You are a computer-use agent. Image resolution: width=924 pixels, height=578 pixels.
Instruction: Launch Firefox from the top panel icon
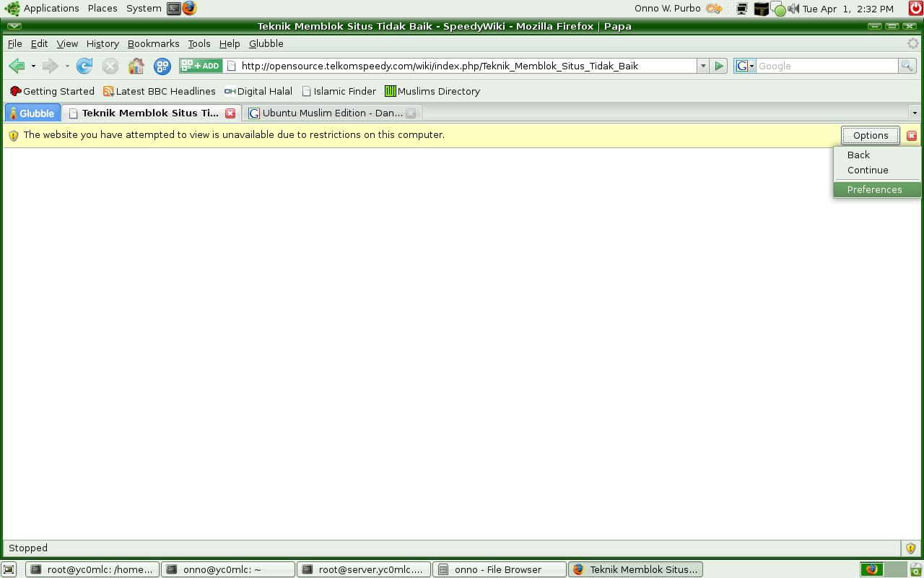click(x=189, y=9)
